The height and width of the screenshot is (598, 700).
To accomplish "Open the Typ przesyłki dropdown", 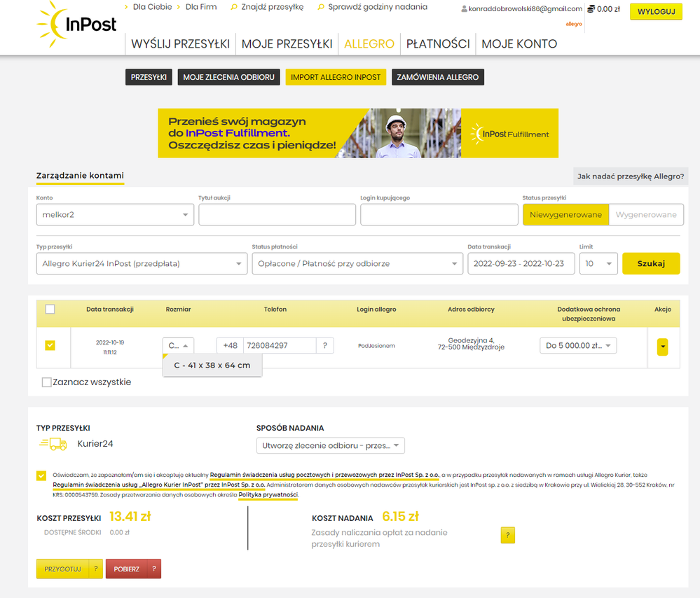I will [x=142, y=264].
